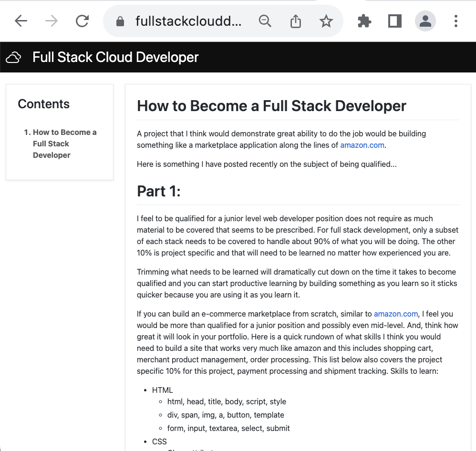Toggle the browser side panel
Viewport: 476px width, 451px height.
point(395,21)
